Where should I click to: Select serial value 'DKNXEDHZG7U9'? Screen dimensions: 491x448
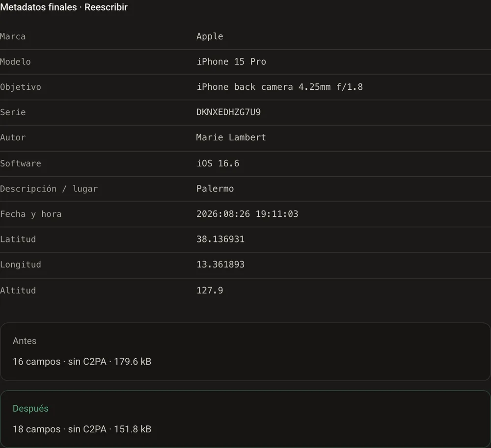[x=229, y=112]
